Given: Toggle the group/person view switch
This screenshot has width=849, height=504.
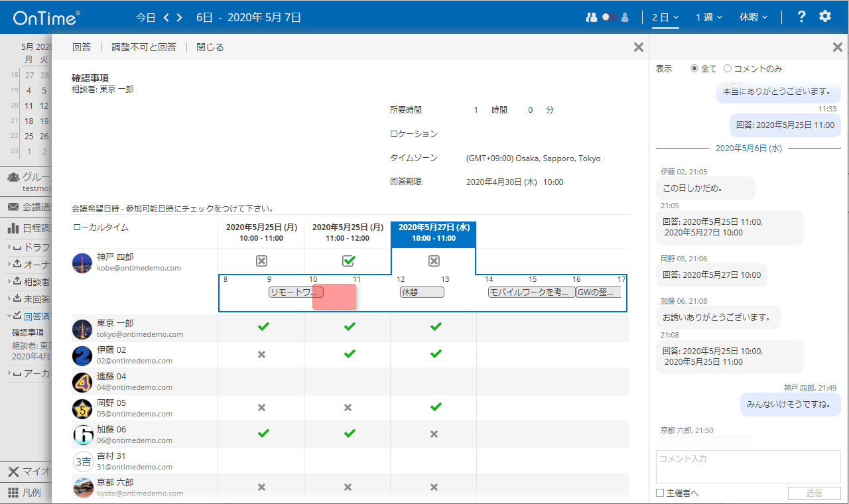Looking at the screenshot, I should pyautogui.click(x=609, y=17).
